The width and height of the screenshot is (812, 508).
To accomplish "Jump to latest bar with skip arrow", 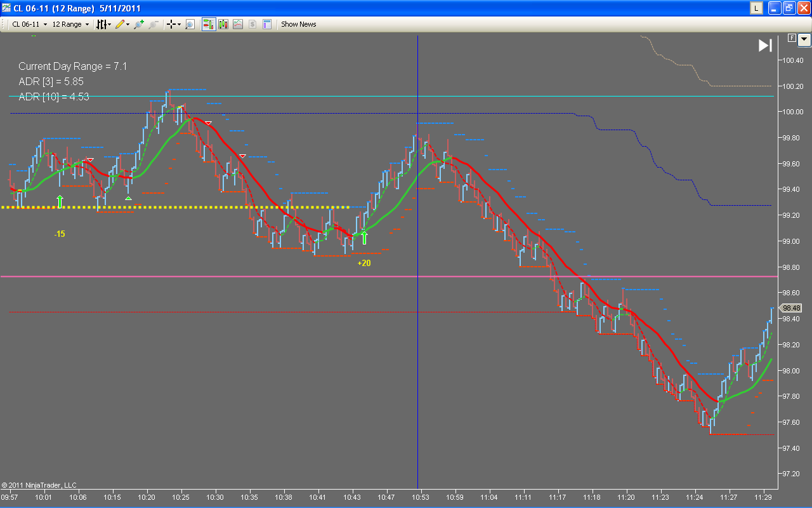I will point(765,46).
